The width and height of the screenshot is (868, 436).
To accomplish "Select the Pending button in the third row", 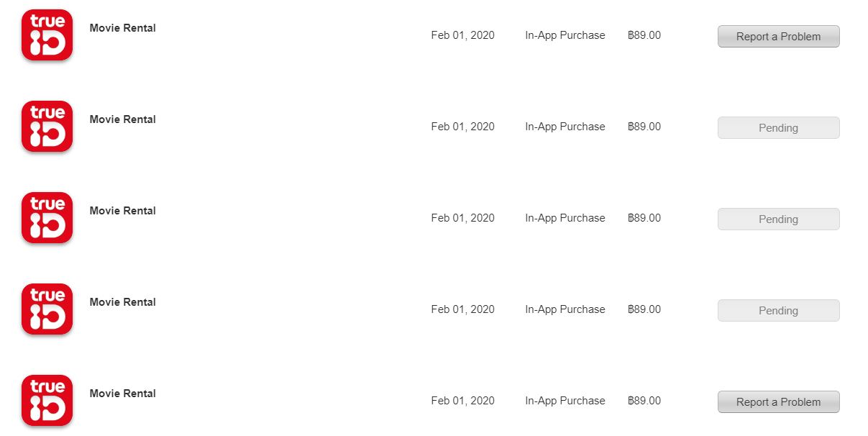I will [778, 219].
